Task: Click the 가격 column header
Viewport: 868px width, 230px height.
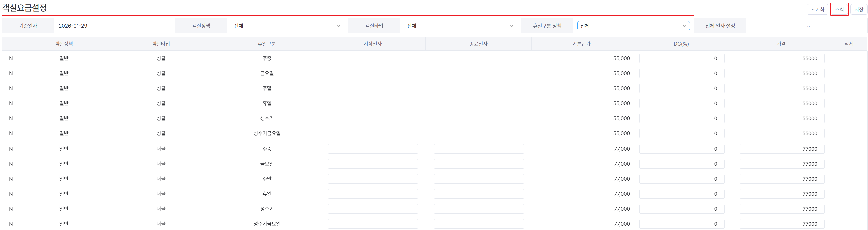Action: point(781,44)
